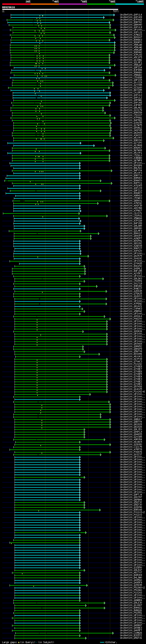Open hit UniRef100_B7FK68
The width and height of the screenshot is (146, 644).
click(x=131, y=20)
